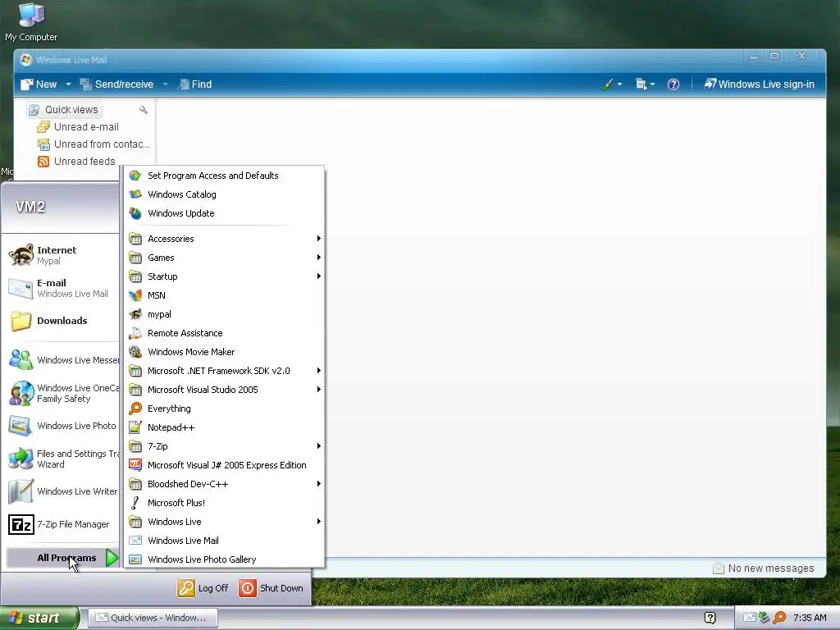Launch Notepad++ from All Programs
The height and width of the screenshot is (630, 840).
click(x=224, y=427)
